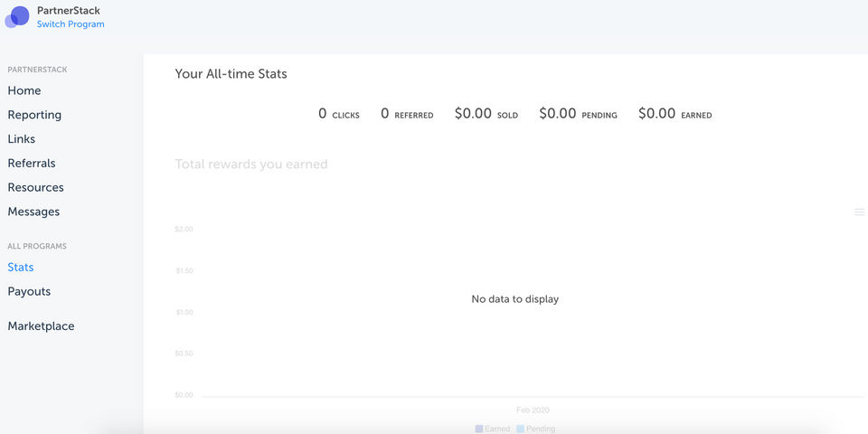
Task: Click the Feb 2020 axis label
Action: [x=533, y=410]
